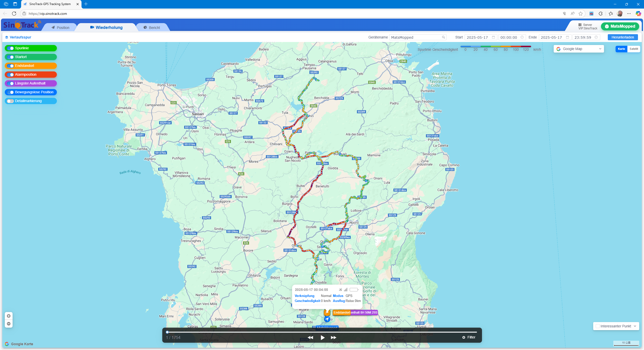Check the Interessanter Punkt checkbox

point(598,326)
